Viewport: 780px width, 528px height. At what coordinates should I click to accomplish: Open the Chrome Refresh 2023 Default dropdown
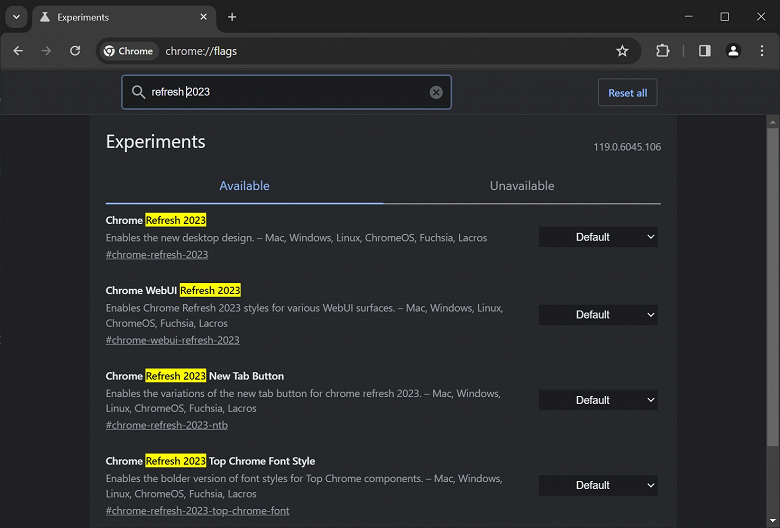point(598,237)
